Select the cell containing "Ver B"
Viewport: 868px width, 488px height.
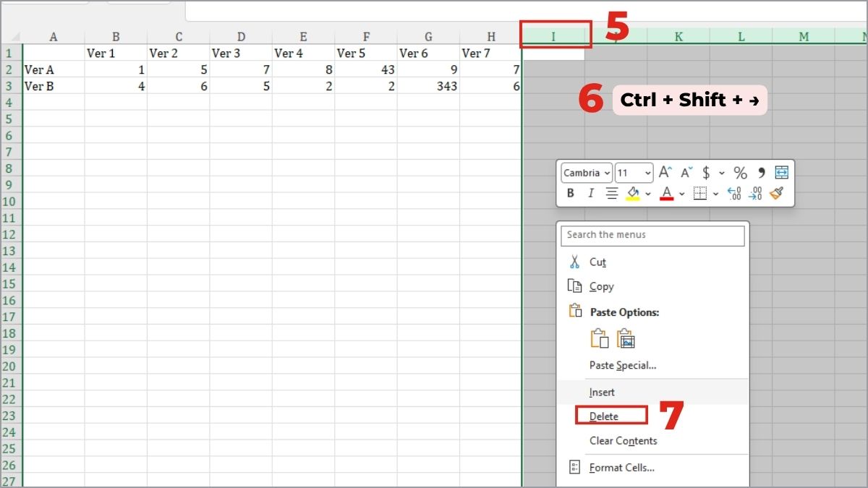point(54,86)
